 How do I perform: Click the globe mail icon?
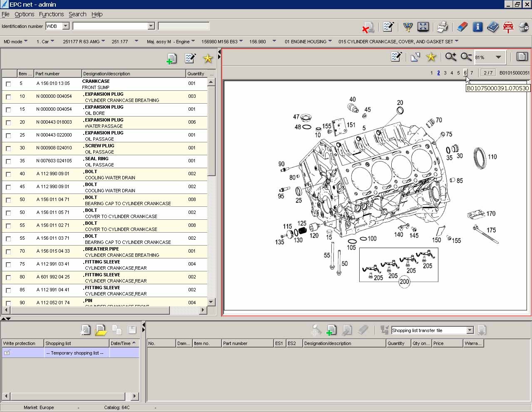click(x=524, y=27)
